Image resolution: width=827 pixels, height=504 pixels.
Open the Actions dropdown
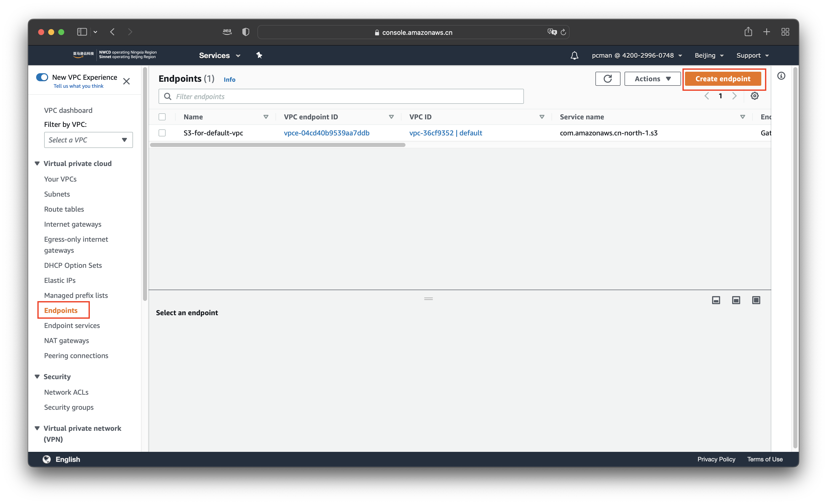click(x=652, y=79)
